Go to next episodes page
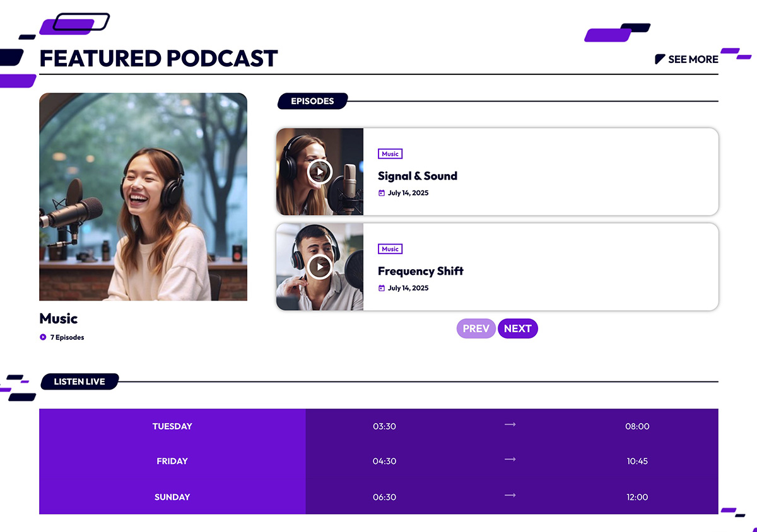The width and height of the screenshot is (757, 532). [517, 328]
